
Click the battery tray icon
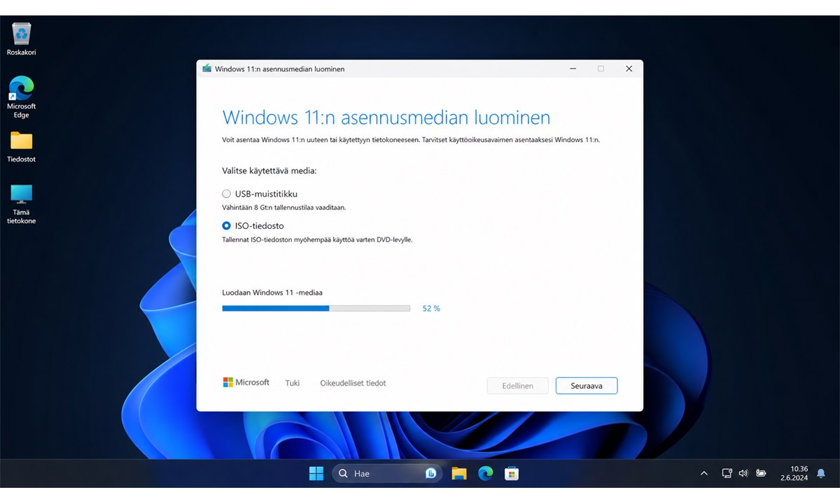(761, 473)
